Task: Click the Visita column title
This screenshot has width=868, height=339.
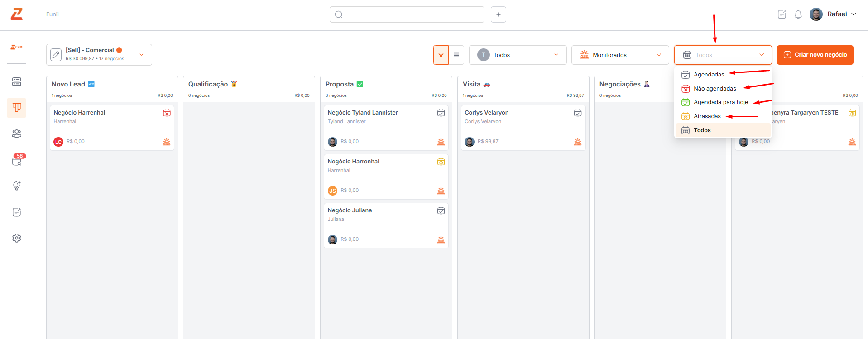Action: pyautogui.click(x=471, y=84)
